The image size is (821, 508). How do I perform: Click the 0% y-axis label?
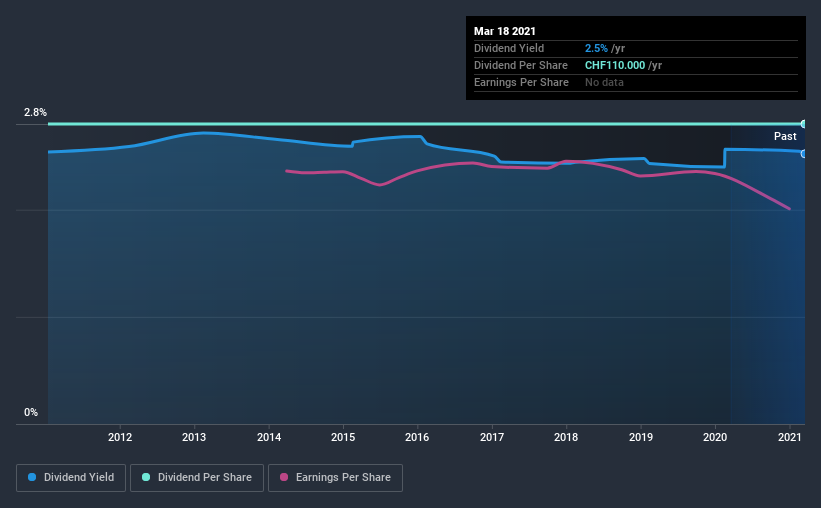pos(31,412)
